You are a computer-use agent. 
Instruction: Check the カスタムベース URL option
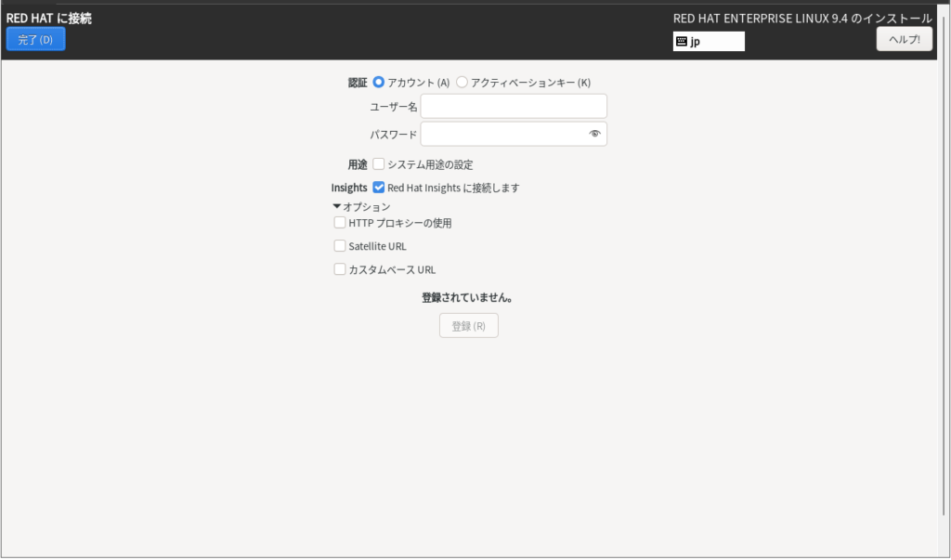point(340,269)
